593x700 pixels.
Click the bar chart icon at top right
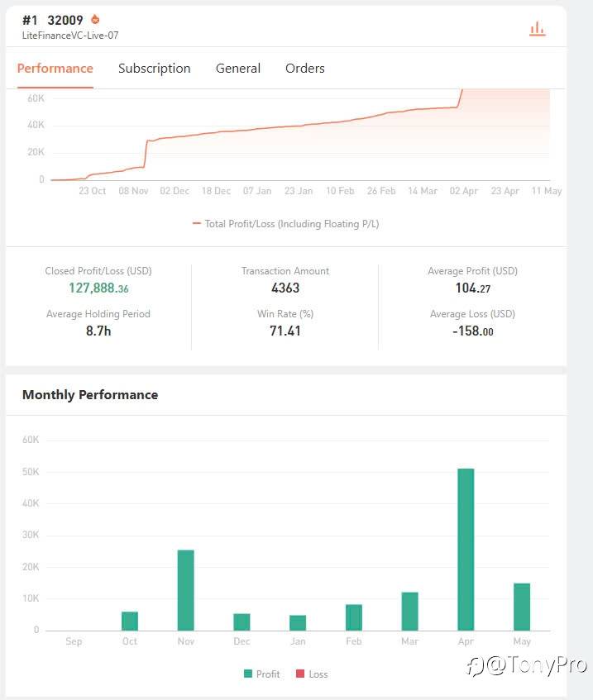click(538, 29)
